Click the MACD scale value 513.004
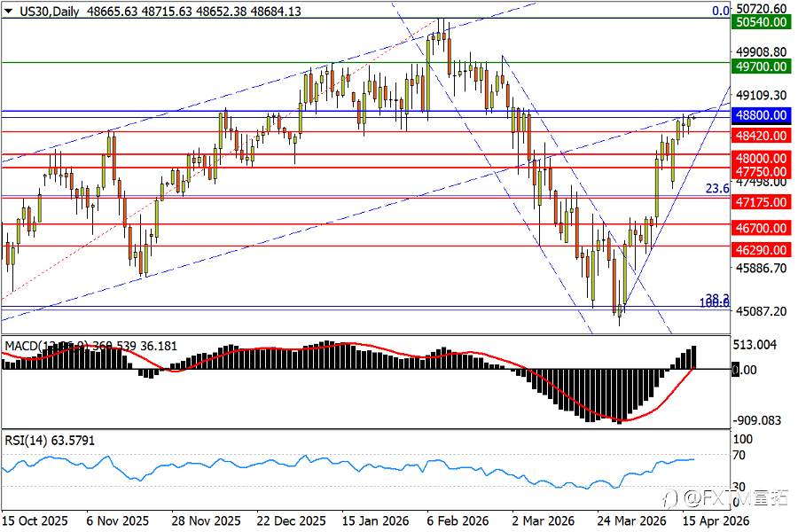This screenshot has width=798, height=532. [755, 345]
